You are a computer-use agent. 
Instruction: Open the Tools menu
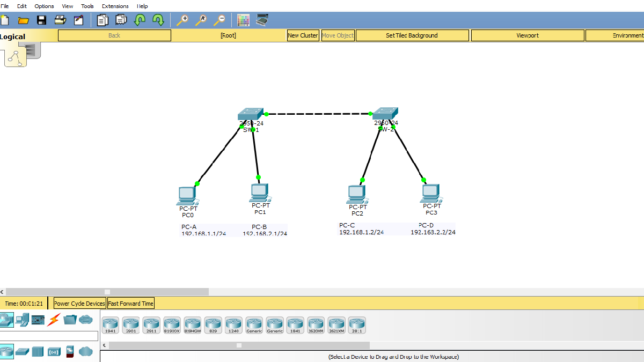click(87, 6)
